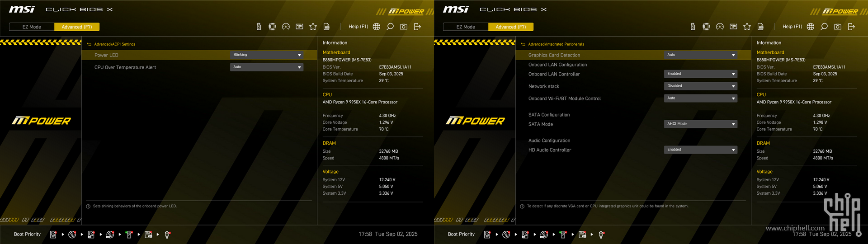Click camera screenshot icon in Integrated Peripherals window
Screen dimensions: 868x244
tap(838, 27)
